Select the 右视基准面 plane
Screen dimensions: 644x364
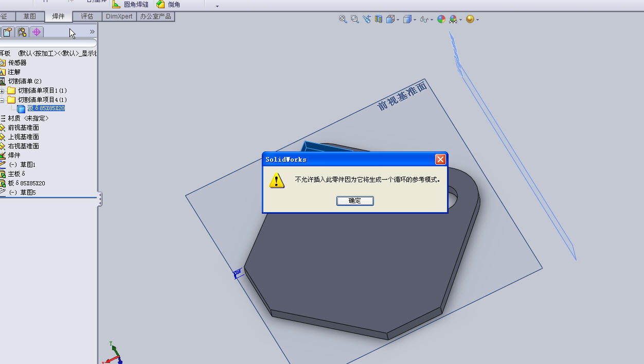tap(23, 146)
